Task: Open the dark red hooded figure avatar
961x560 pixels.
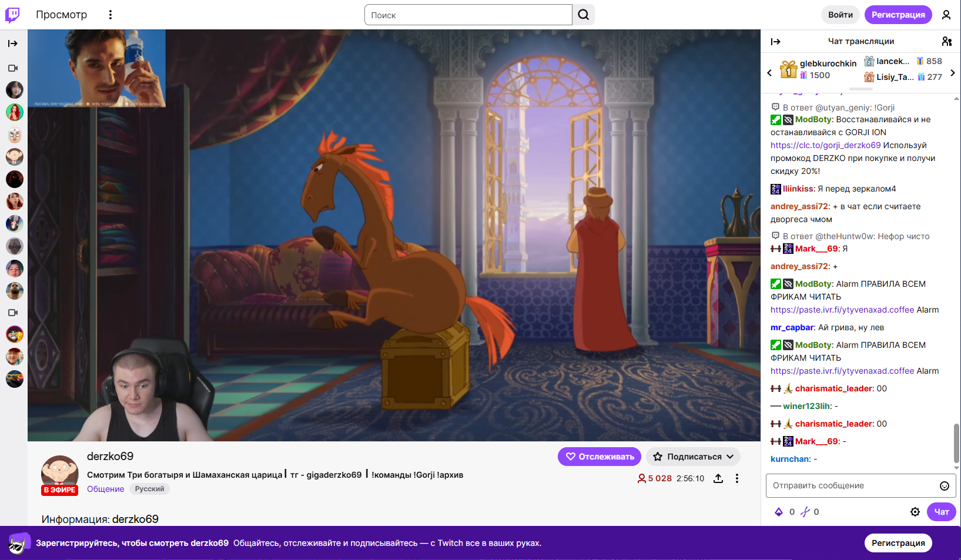Action: pos(15,179)
